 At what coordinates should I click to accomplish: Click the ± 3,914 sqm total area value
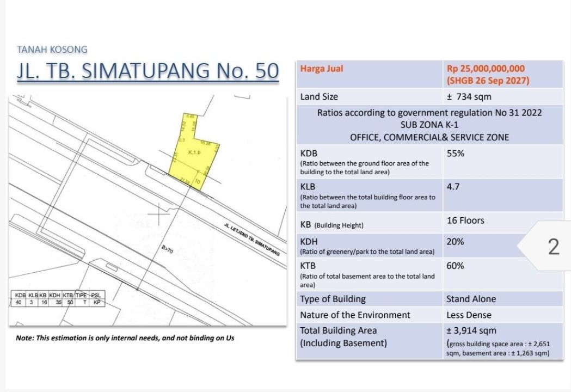click(x=471, y=330)
